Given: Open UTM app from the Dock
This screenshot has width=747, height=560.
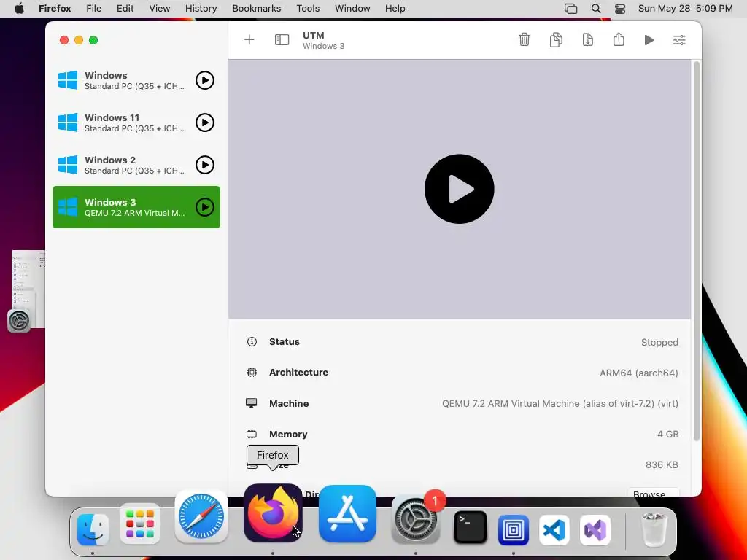Looking at the screenshot, I should click(x=513, y=529).
